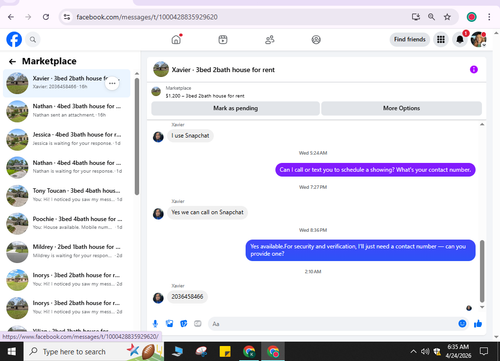Click the conversation list scrollbar
This screenshot has width=500, height=361.
[x=137, y=137]
